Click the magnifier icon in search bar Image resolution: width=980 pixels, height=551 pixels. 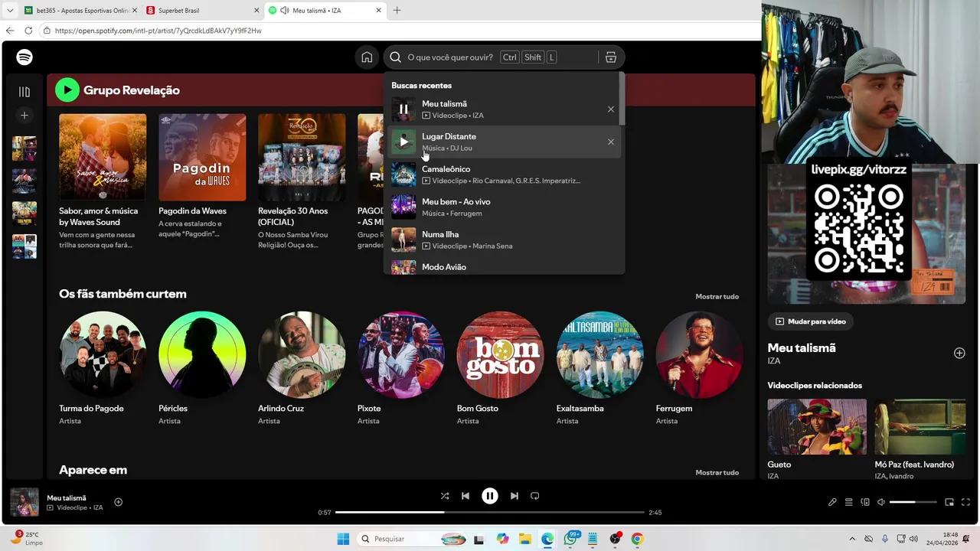click(x=395, y=57)
